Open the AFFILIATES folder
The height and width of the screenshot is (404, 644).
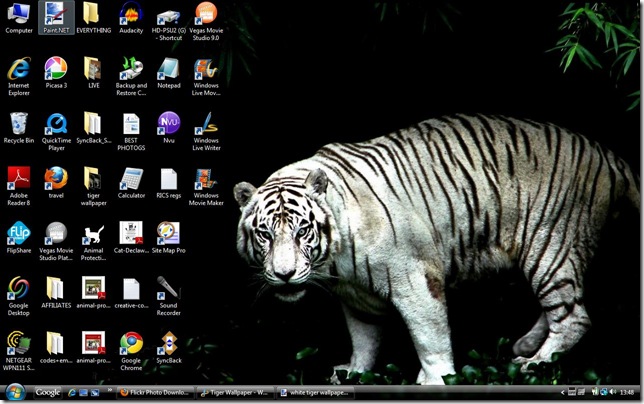[56, 293]
